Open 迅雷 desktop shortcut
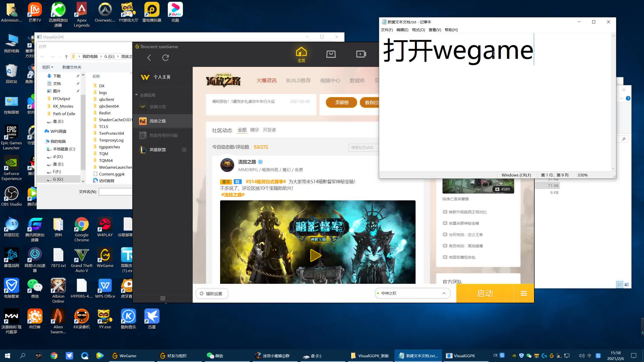This screenshot has width=644, height=362. (x=152, y=319)
